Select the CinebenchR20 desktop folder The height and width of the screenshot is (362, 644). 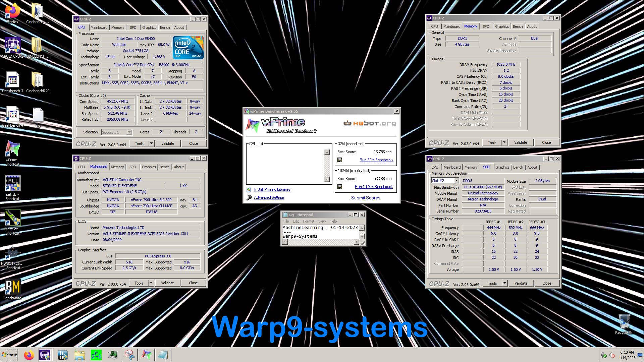(x=38, y=82)
